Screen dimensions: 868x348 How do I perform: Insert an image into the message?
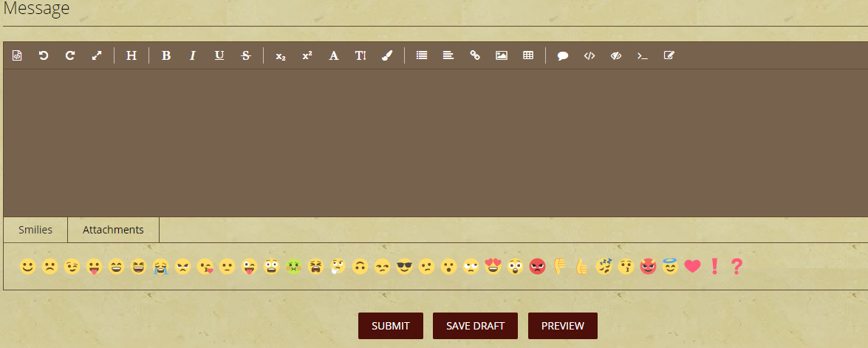click(502, 55)
